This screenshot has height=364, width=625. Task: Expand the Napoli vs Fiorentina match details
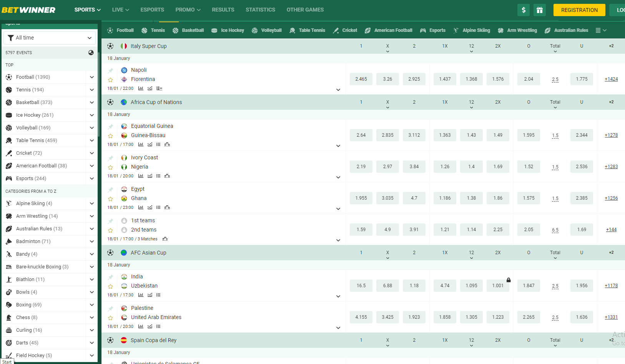point(338,90)
